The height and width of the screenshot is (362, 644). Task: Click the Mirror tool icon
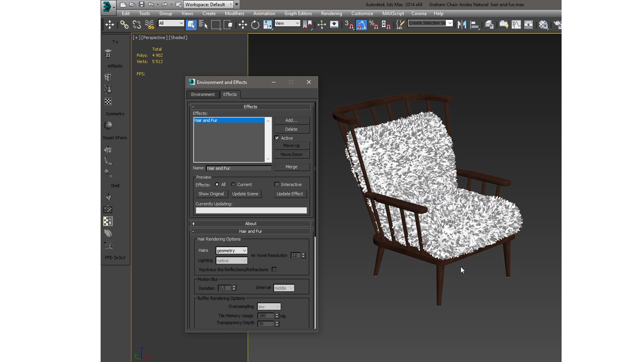point(462,25)
